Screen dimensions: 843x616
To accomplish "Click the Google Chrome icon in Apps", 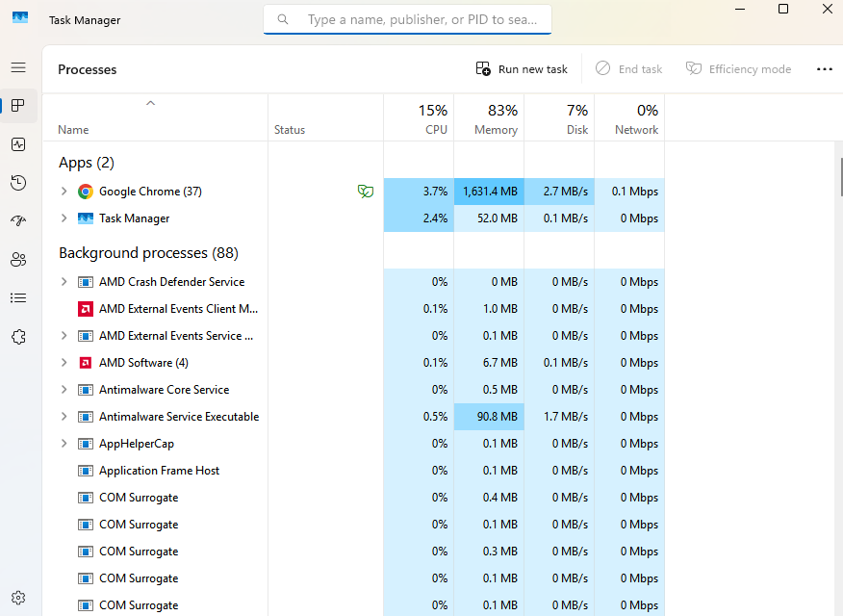I will pos(86,192).
